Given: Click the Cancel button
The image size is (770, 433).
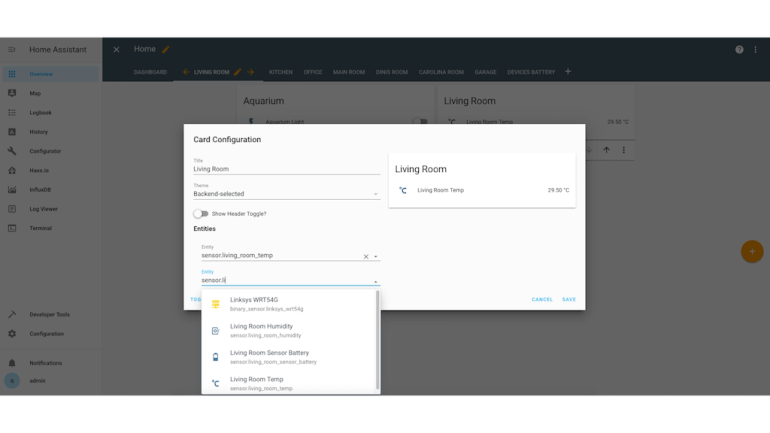Looking at the screenshot, I should click(542, 299).
